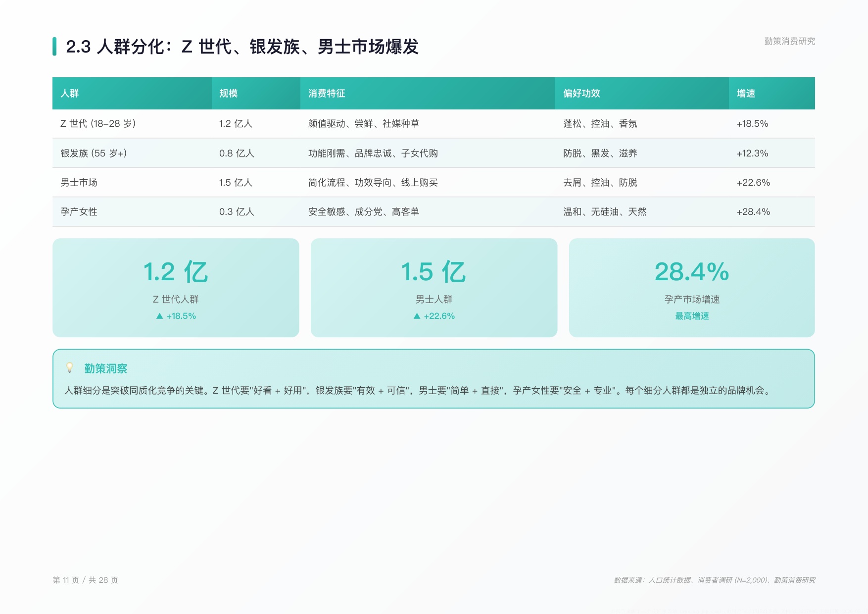
Task: Select text 颜值驱动、尝鲜、社媒种草
Action: (364, 124)
